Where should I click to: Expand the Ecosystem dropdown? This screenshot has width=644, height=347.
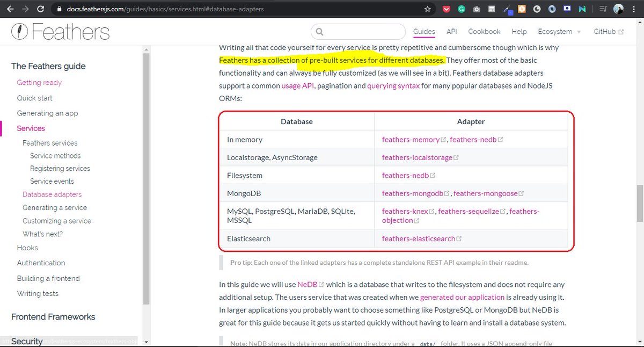click(x=559, y=32)
